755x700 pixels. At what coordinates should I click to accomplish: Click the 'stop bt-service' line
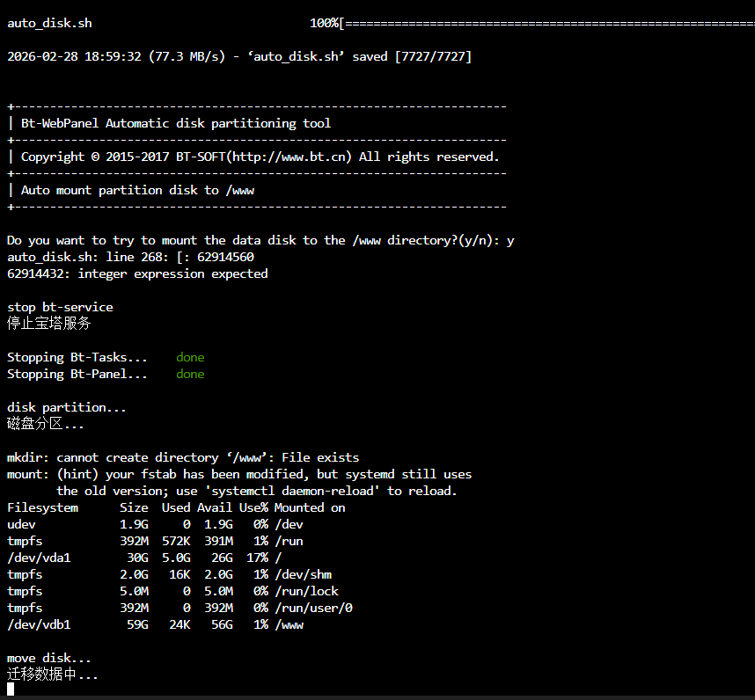point(60,307)
